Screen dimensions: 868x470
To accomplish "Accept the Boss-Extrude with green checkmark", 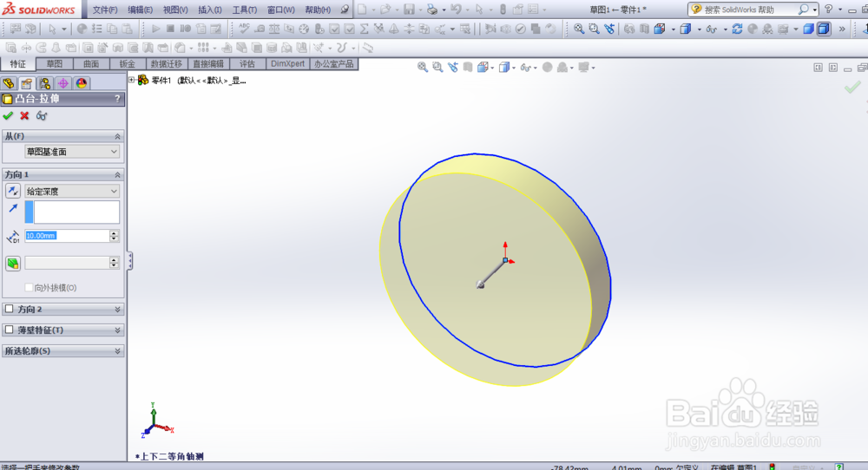I will click(8, 115).
